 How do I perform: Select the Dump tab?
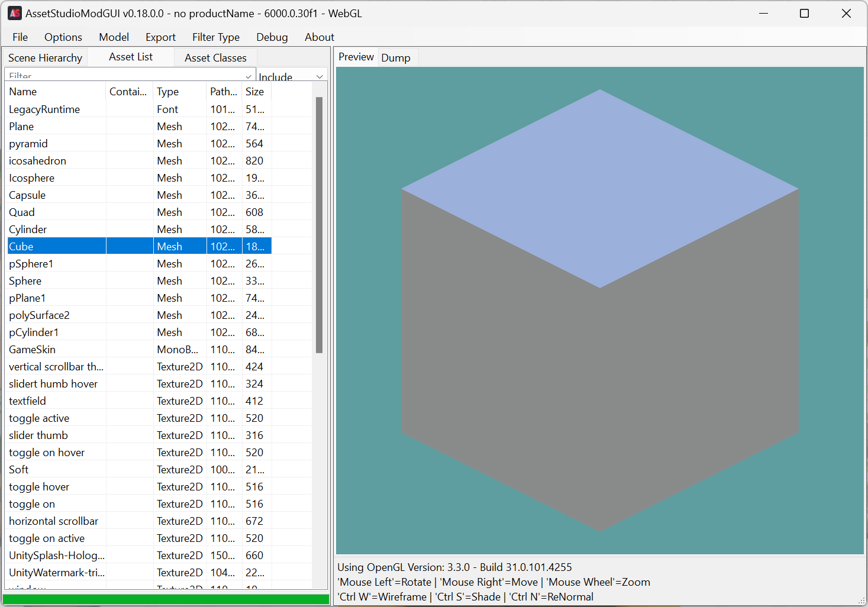tap(396, 58)
